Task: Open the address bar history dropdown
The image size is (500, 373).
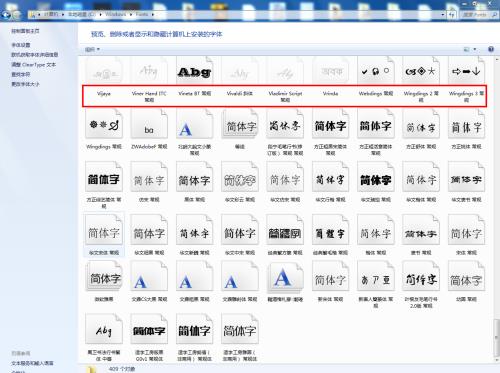Action: point(443,15)
